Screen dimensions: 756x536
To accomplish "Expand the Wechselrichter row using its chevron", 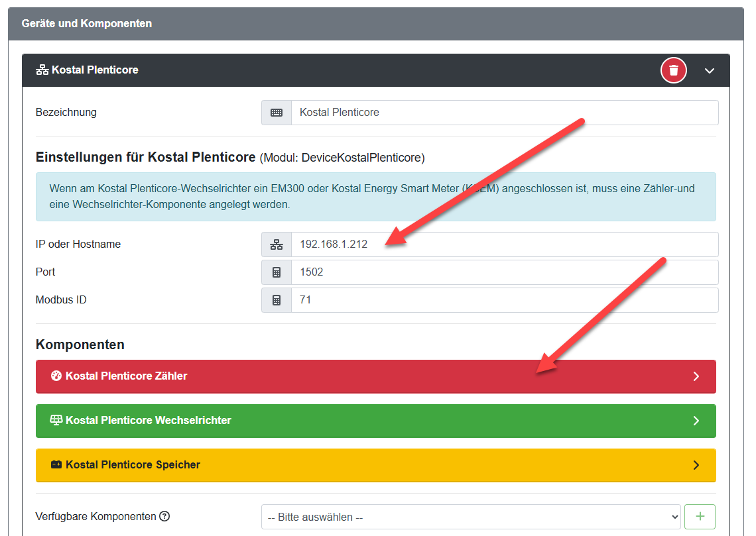I will 696,421.
